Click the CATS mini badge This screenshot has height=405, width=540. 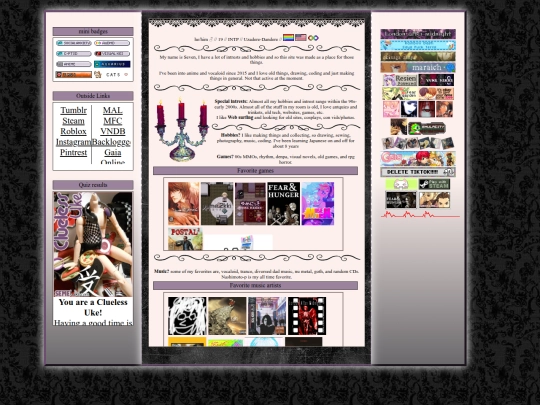[x=112, y=74]
